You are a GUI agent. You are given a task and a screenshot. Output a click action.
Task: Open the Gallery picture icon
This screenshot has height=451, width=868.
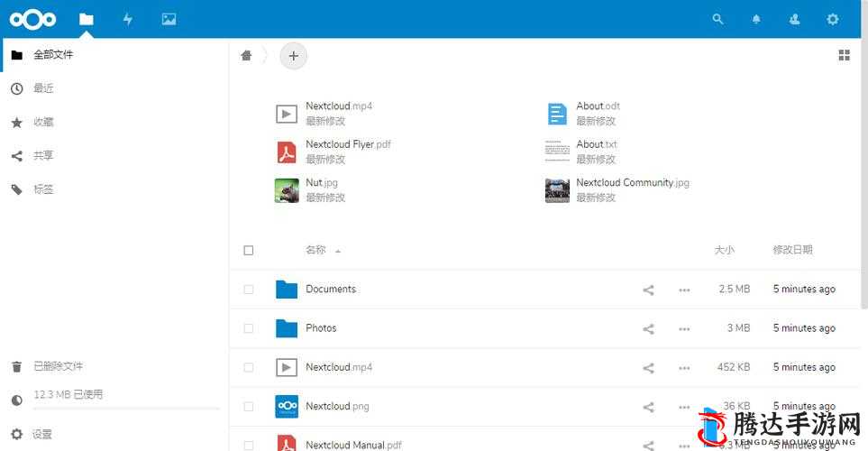(169, 19)
